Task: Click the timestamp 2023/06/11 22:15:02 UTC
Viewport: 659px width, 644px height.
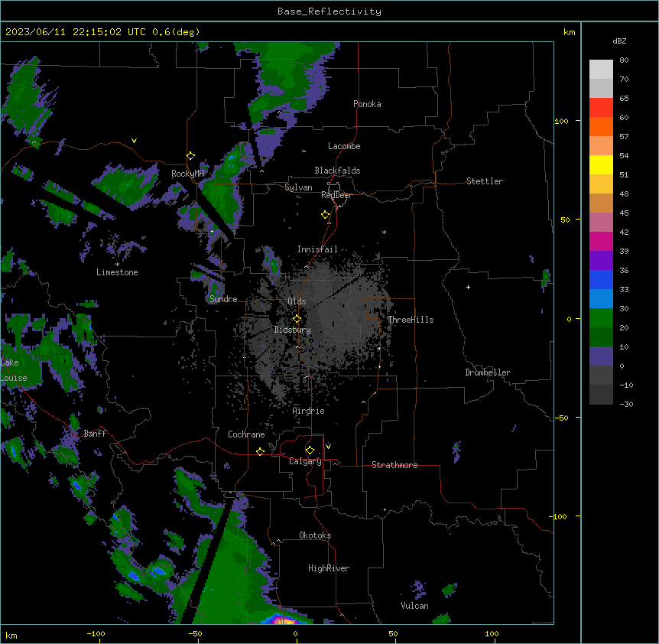Action: pos(75,32)
